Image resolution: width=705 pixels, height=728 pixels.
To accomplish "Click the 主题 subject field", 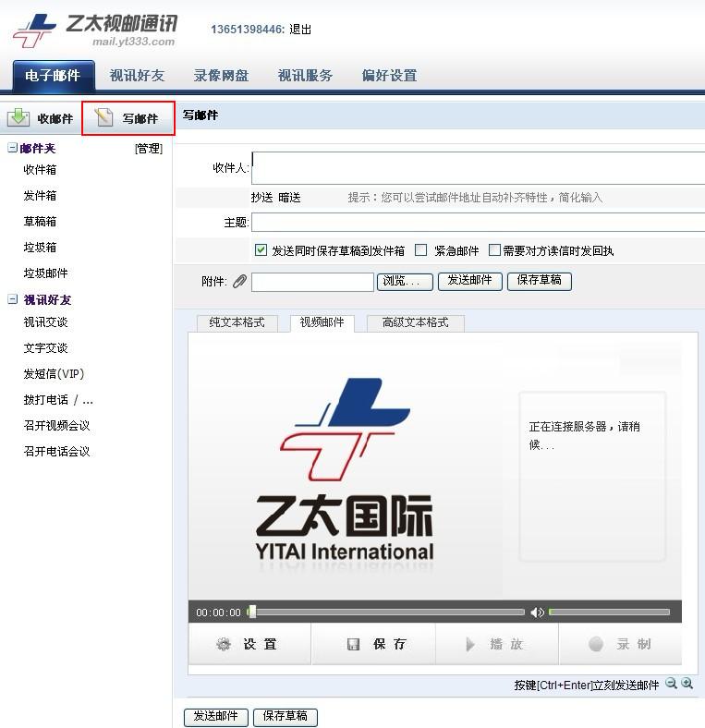I will [x=479, y=223].
